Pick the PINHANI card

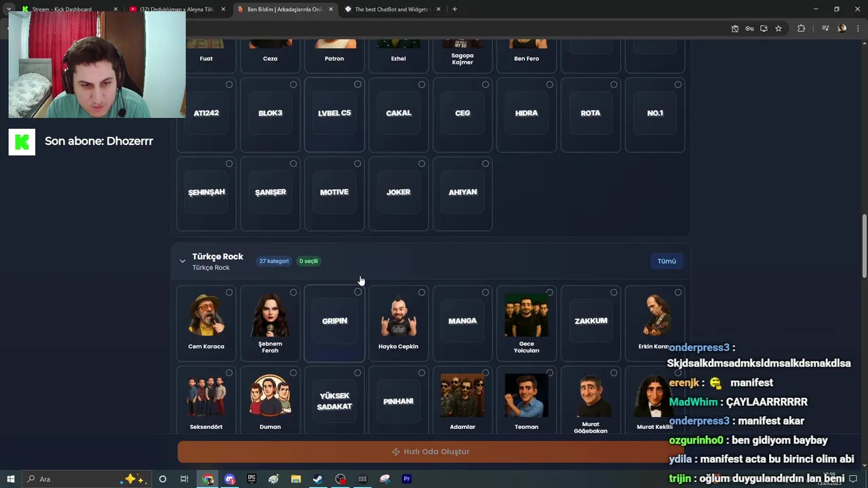pyautogui.click(x=398, y=400)
